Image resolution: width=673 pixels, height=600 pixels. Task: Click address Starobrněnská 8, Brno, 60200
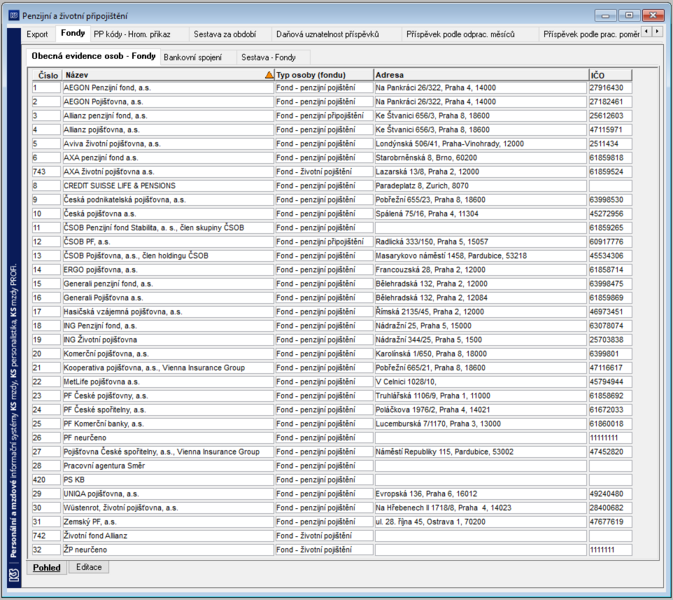pos(481,158)
